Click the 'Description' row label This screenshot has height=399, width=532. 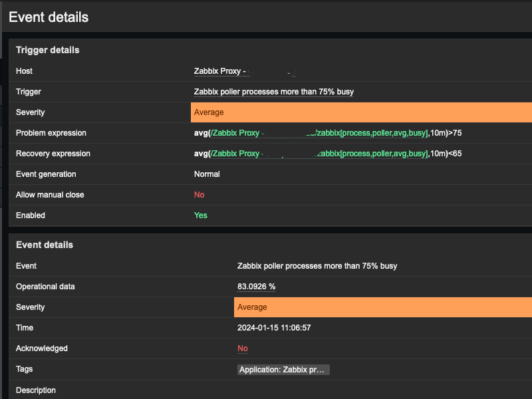(x=36, y=390)
